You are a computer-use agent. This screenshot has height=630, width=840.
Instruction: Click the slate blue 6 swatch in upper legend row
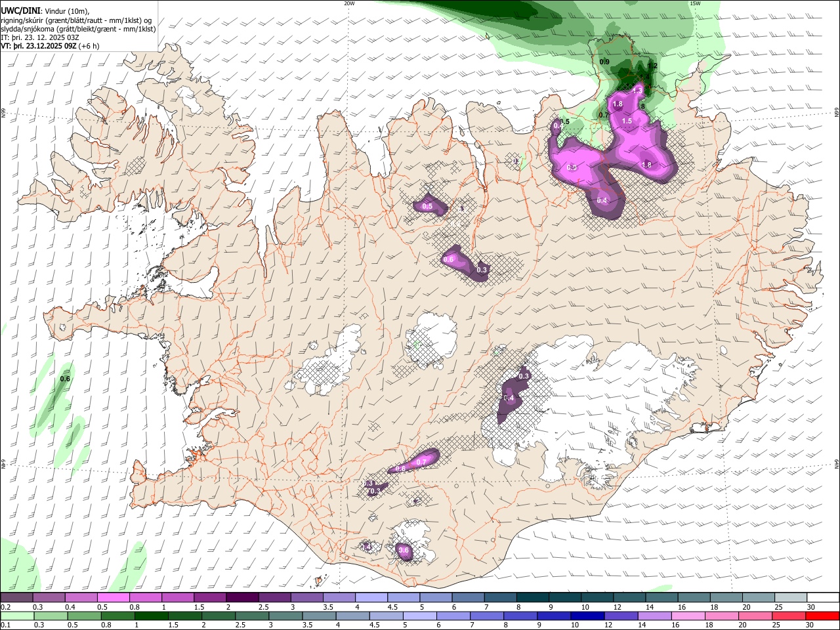click(469, 597)
